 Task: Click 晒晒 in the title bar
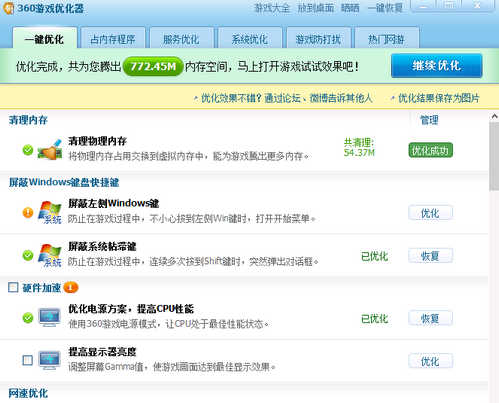pyautogui.click(x=350, y=8)
